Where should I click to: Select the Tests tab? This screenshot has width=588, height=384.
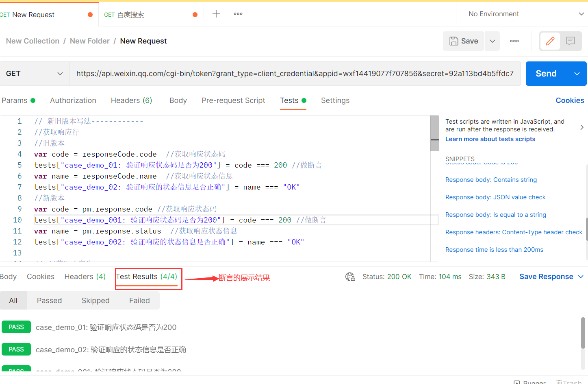293,100
